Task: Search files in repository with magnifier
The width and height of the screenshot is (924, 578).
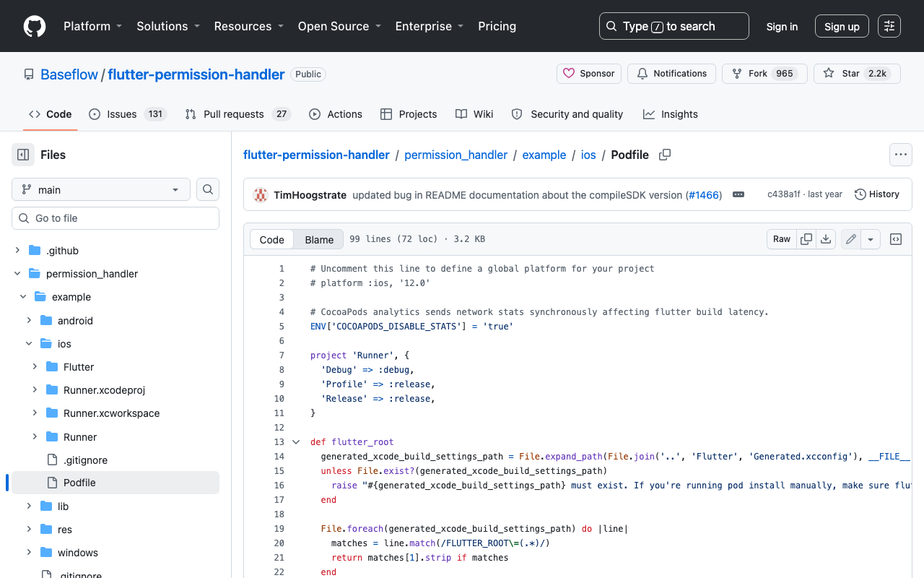Action: [208, 189]
